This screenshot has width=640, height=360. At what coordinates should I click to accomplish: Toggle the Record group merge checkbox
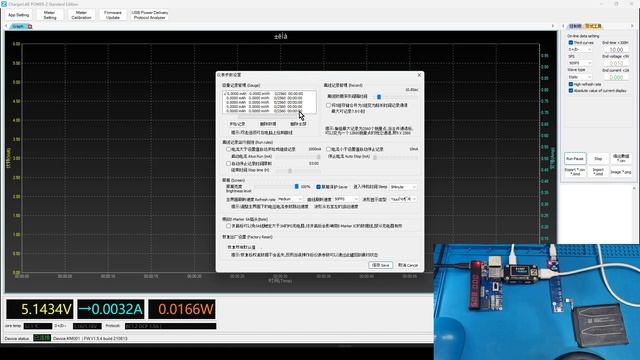(328, 105)
